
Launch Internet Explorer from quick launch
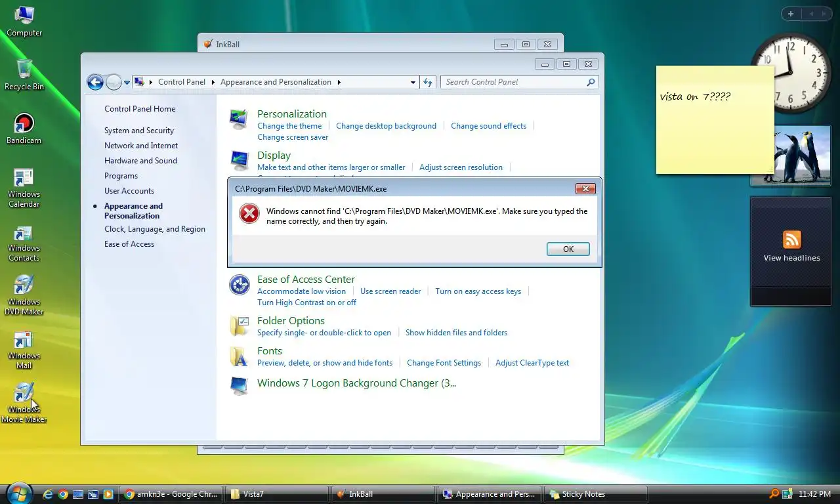[48, 494]
